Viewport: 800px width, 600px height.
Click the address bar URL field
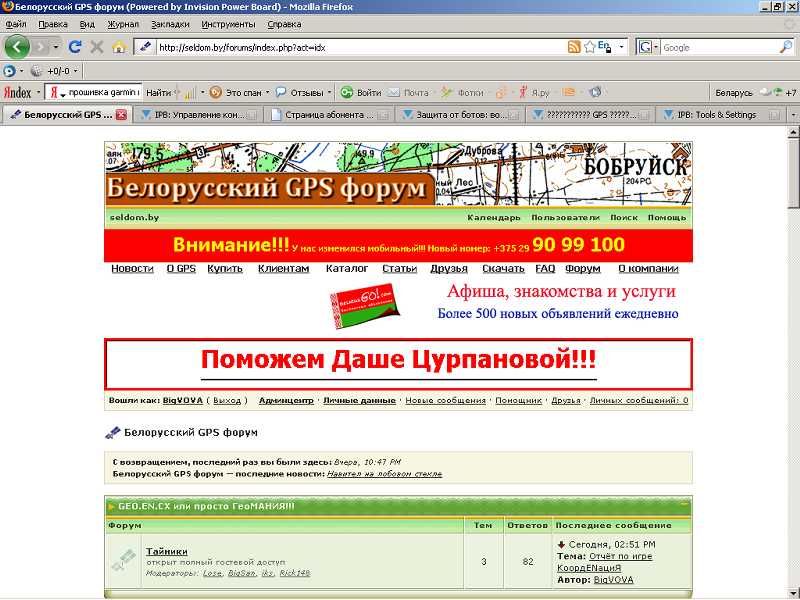360,47
